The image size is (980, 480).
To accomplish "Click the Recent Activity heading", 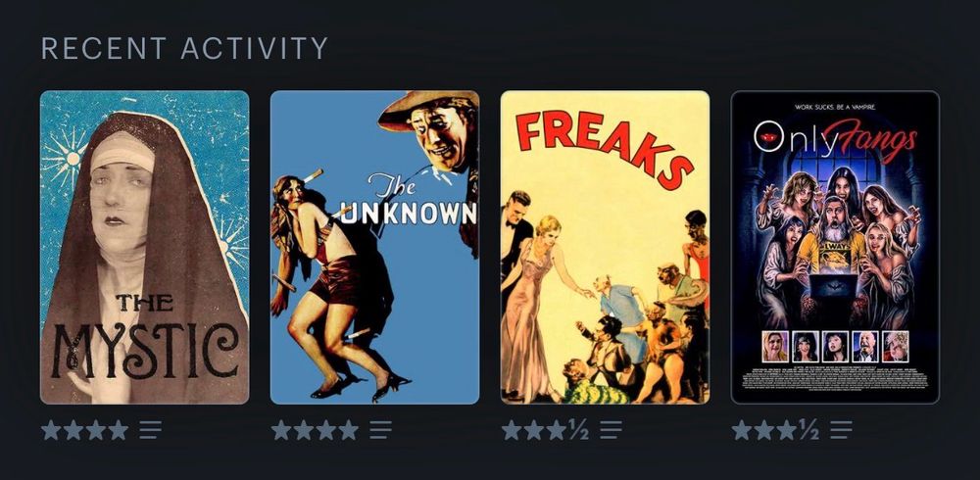I will pyautogui.click(x=184, y=48).
